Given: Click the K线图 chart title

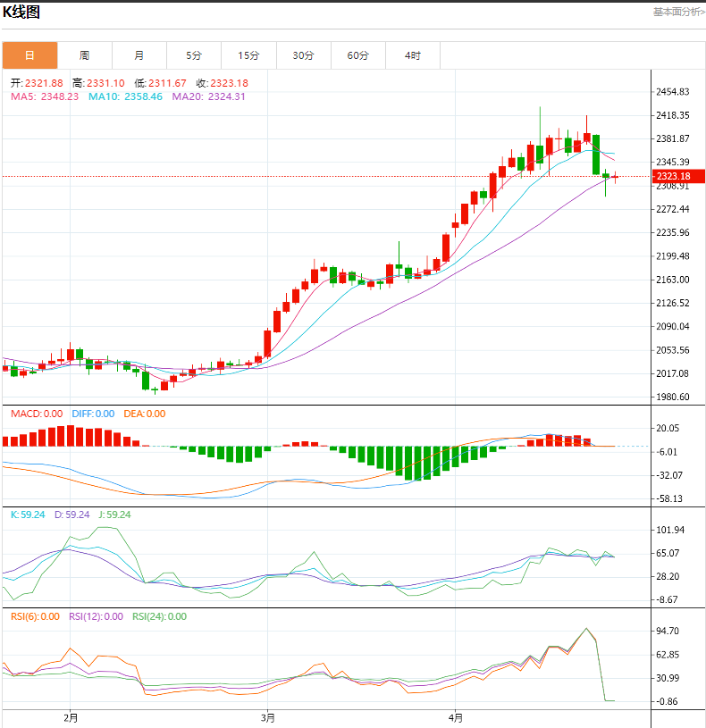Looking at the screenshot, I should [x=21, y=13].
